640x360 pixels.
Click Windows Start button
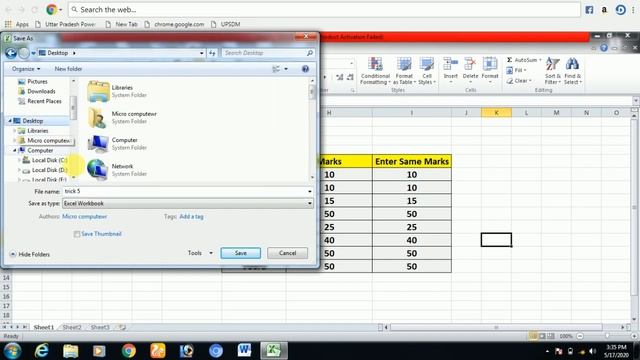click(x=13, y=351)
